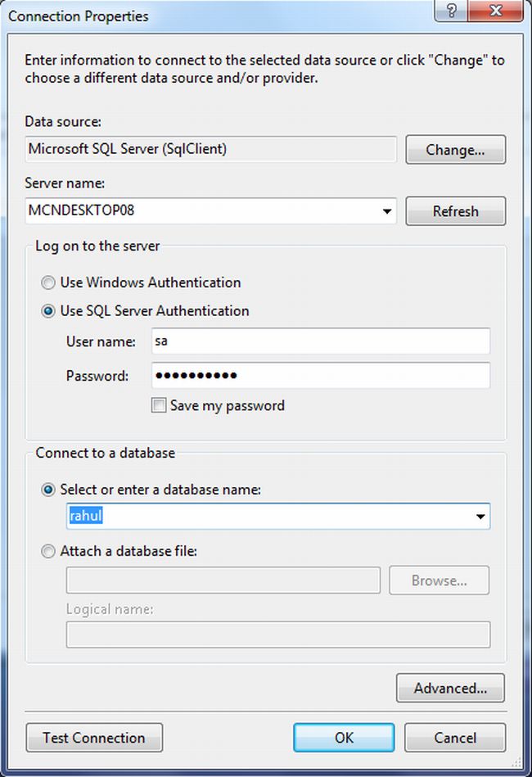
Task: Choose the 'Attach a database file' option
Action: [x=47, y=551]
